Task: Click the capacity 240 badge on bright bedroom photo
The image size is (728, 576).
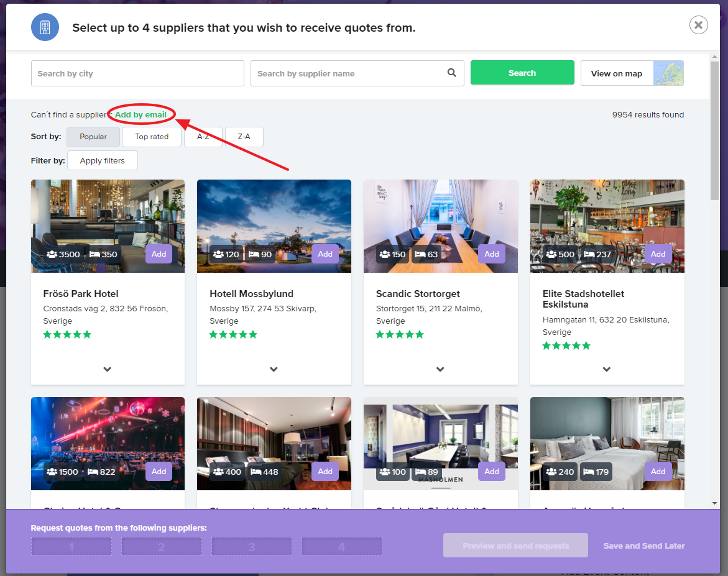Action: [560, 472]
